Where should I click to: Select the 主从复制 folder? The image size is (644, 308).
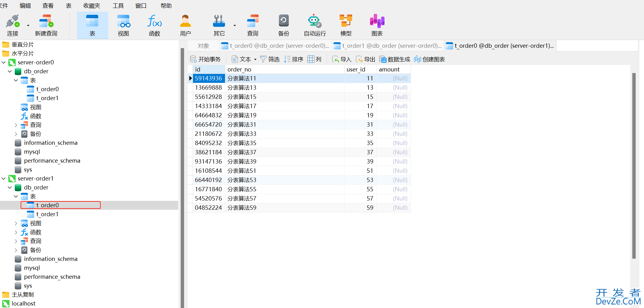pyautogui.click(x=18, y=294)
